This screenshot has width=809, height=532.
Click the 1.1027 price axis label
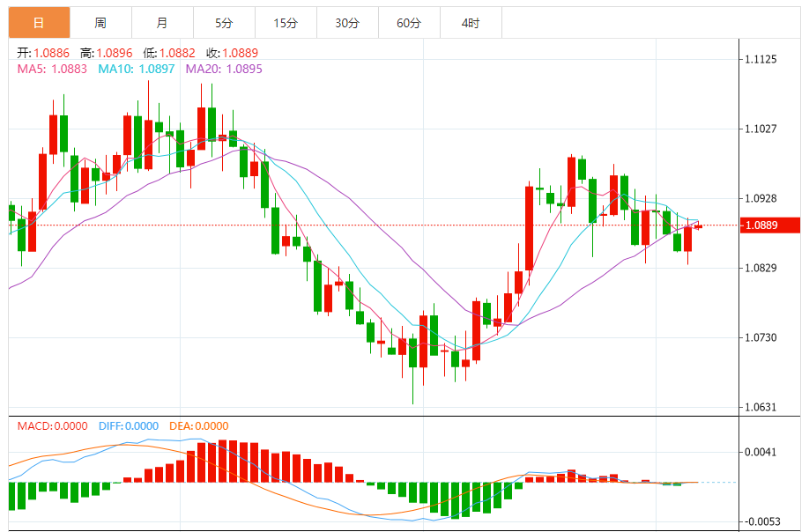point(761,129)
